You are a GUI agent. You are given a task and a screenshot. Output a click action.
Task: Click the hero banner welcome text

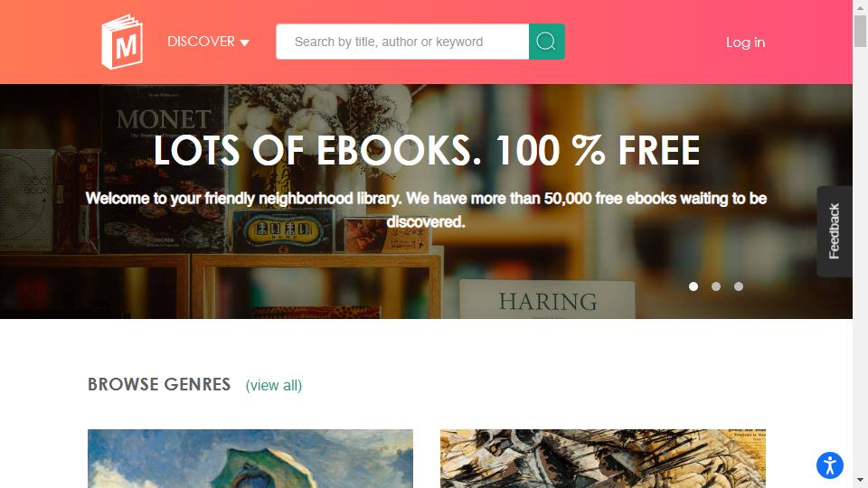coord(426,210)
